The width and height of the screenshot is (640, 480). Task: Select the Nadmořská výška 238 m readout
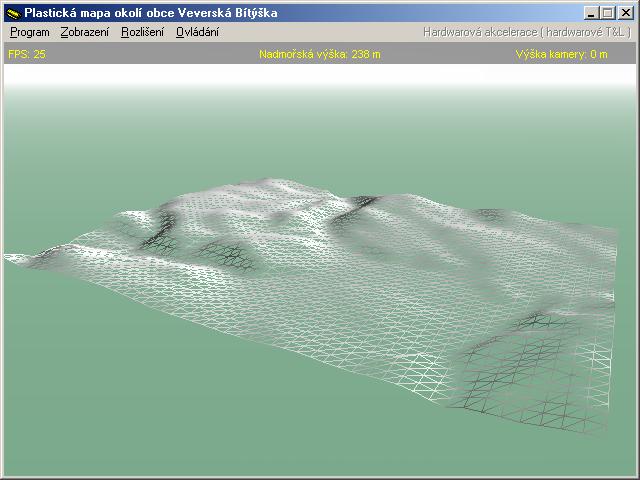click(319, 54)
